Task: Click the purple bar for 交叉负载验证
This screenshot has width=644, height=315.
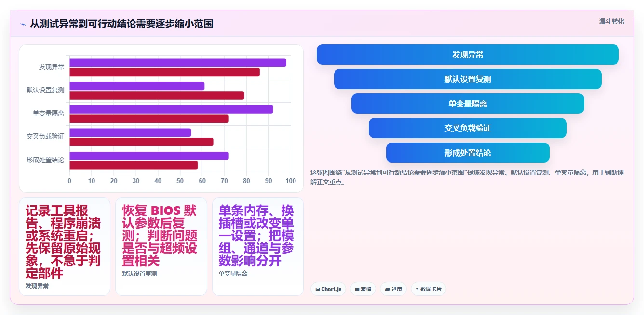Action: (131, 132)
